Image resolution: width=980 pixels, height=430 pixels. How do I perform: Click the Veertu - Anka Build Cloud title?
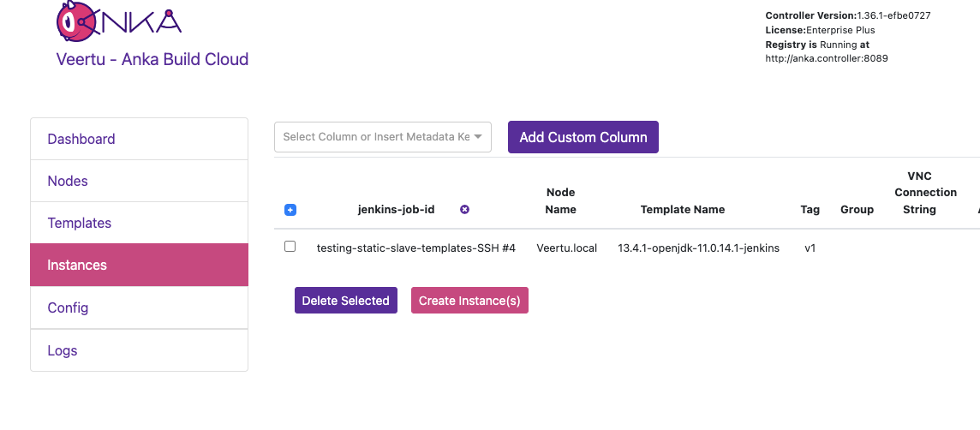152,59
